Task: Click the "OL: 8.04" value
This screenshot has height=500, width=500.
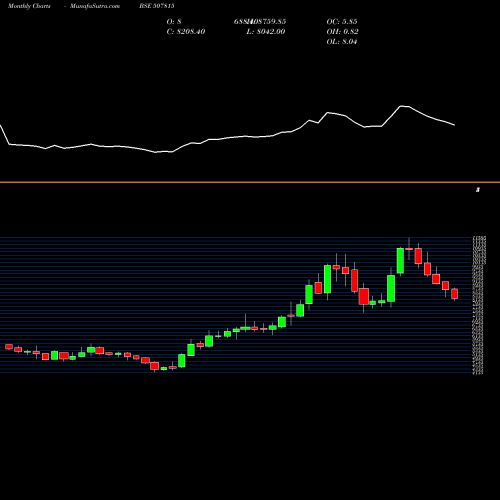Action: 342,42
